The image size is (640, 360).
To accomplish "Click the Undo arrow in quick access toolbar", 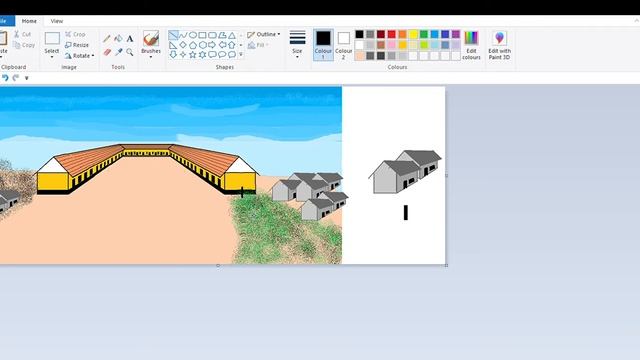I will tap(5, 78).
